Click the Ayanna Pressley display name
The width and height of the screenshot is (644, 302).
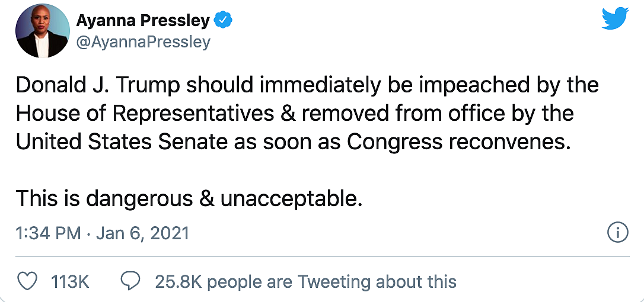(143, 21)
